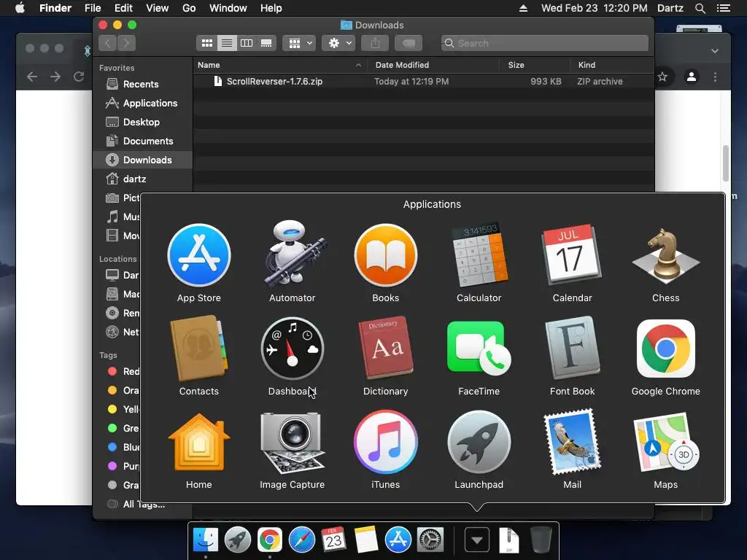Launch Google Chrome from Applications stack
747x560 pixels.
coord(665,349)
